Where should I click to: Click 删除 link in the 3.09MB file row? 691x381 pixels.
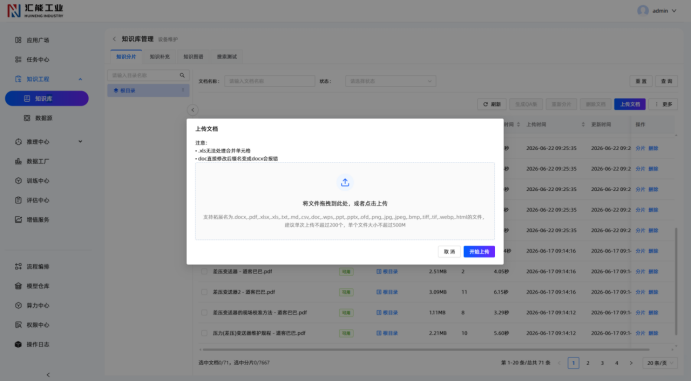[x=653, y=292]
